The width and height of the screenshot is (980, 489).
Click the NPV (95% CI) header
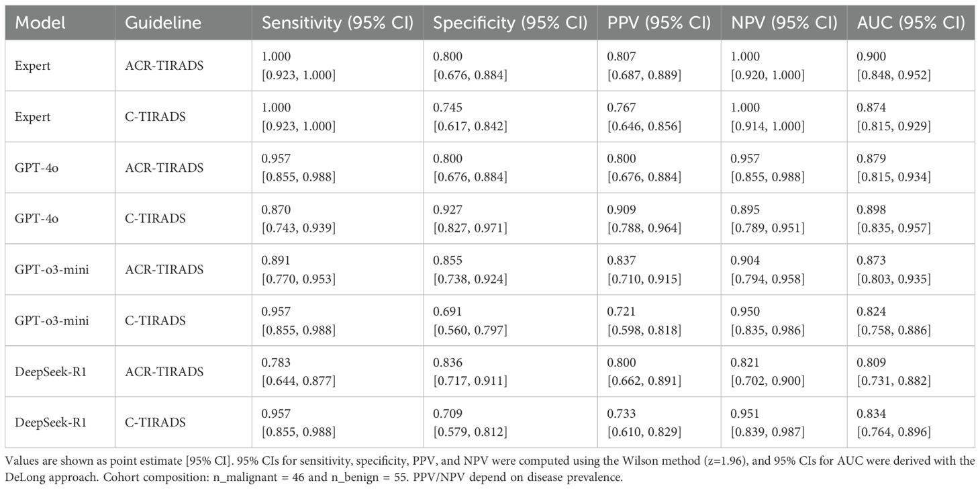pos(783,23)
